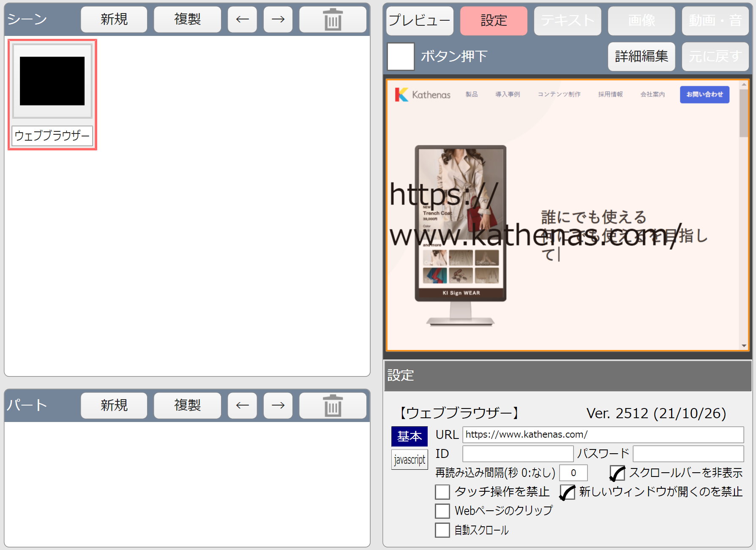Click the signage display image in preview
This screenshot has height=550, width=756.
[x=461, y=236]
